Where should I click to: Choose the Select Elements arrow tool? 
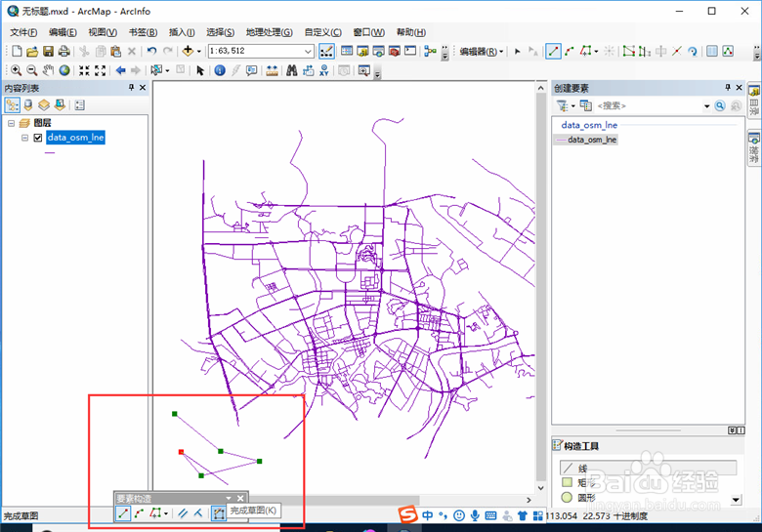coord(199,70)
